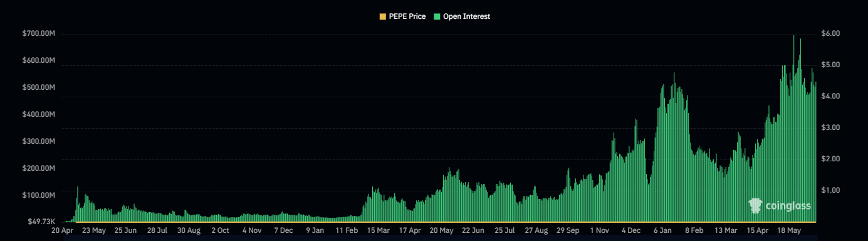Click the $2.00 right axis label
This screenshot has width=868, height=241.
pyautogui.click(x=830, y=159)
